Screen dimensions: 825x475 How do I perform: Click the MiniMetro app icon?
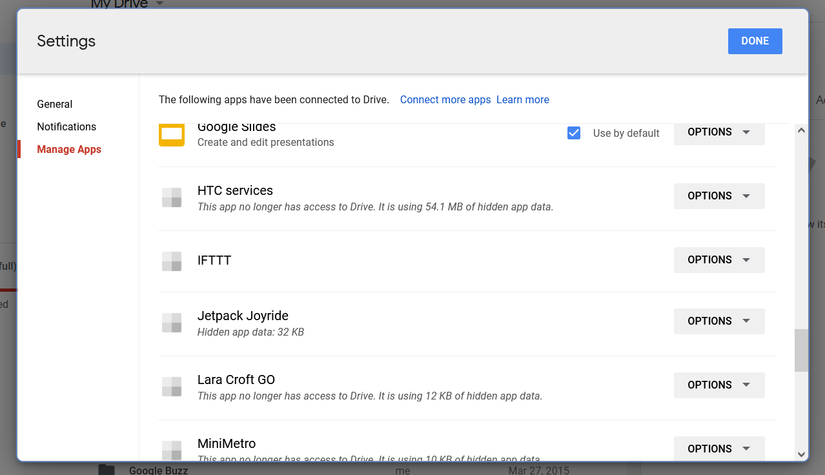click(x=171, y=449)
